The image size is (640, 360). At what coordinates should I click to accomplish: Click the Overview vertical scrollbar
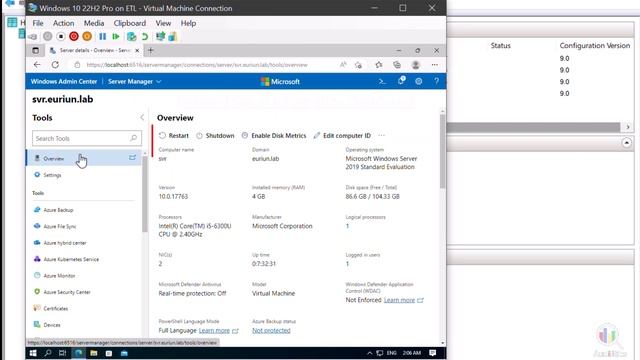pos(442,151)
